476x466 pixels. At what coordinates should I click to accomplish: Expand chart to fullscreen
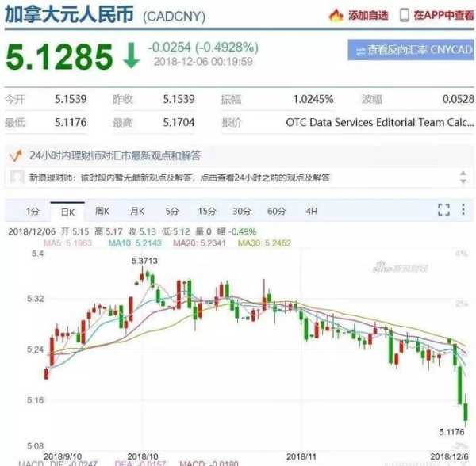(443, 209)
